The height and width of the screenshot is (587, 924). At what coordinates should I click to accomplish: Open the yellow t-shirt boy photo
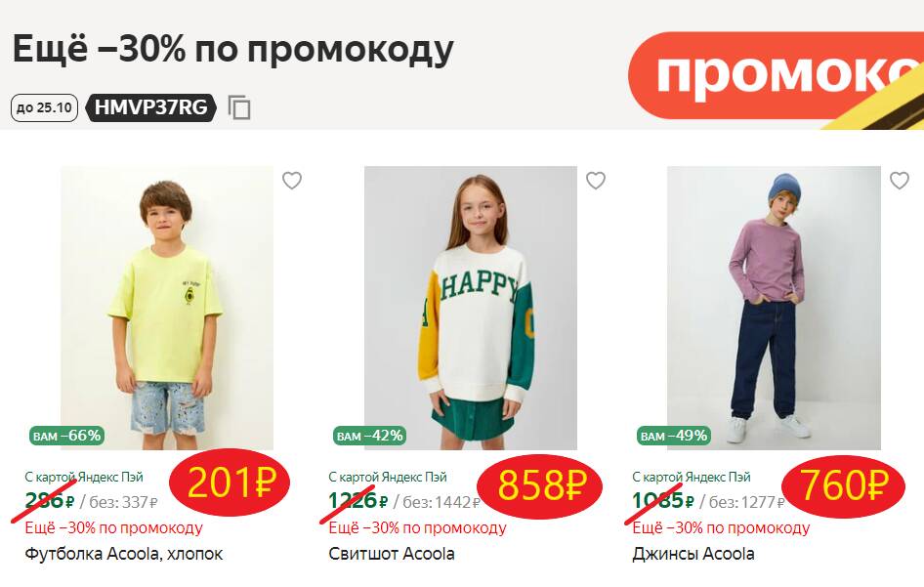(167, 308)
